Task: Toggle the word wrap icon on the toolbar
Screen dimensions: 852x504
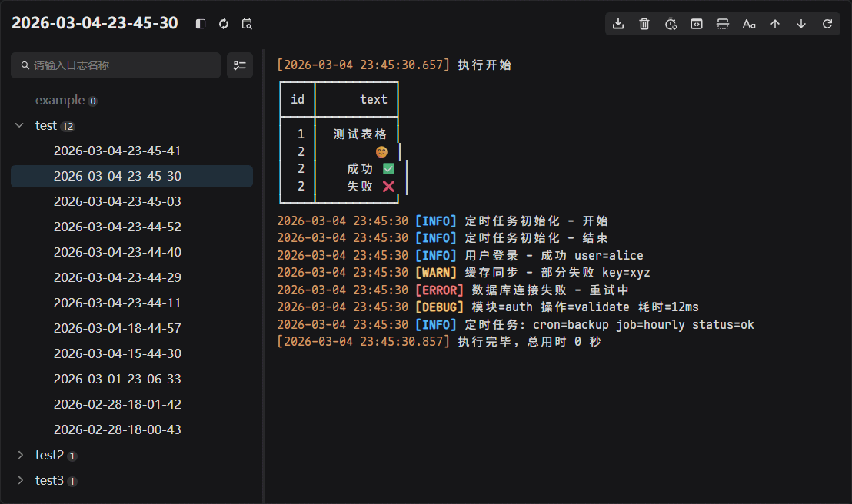Action: pyautogui.click(x=723, y=24)
